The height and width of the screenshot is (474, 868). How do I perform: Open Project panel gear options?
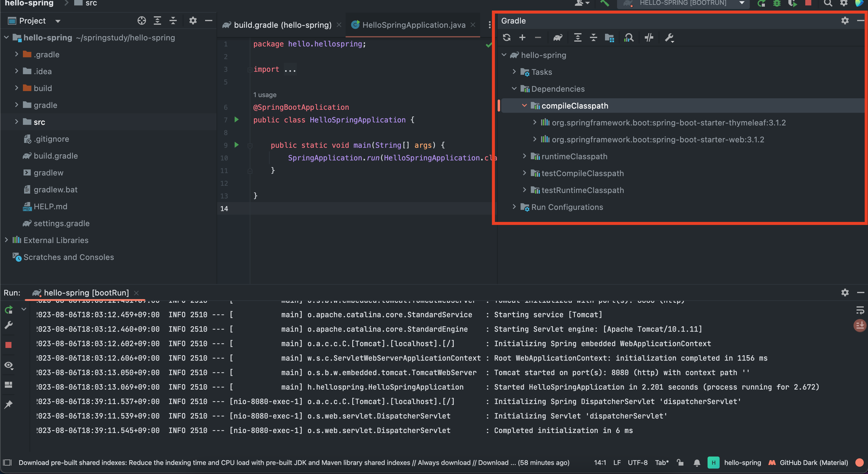click(193, 21)
